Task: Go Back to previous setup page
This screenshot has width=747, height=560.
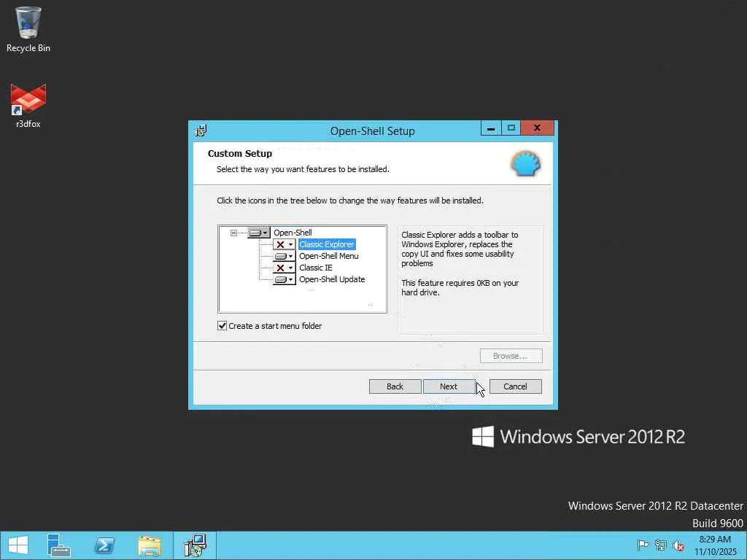Action: pyautogui.click(x=395, y=386)
